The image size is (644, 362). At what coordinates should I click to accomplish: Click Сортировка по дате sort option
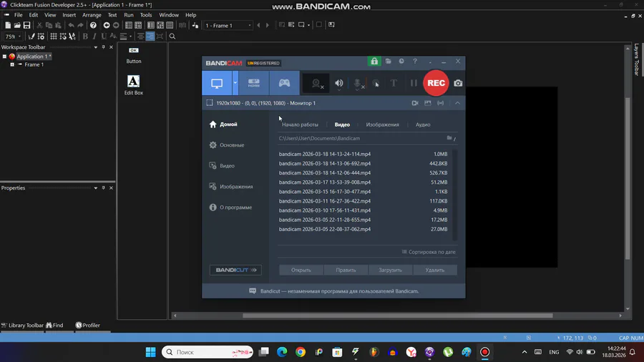(429, 252)
